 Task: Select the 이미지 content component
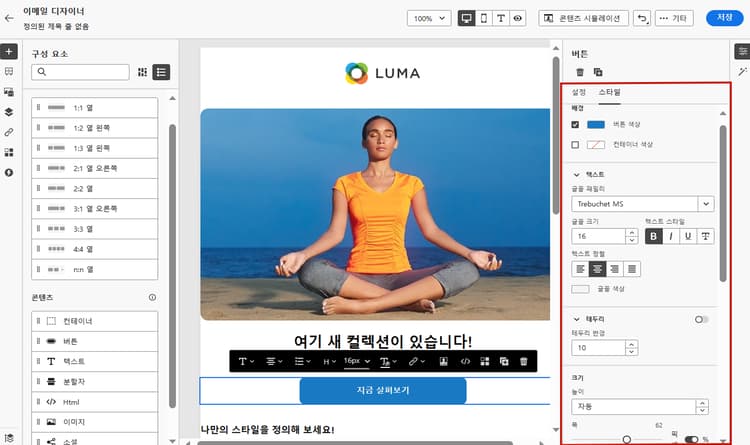tap(95, 422)
